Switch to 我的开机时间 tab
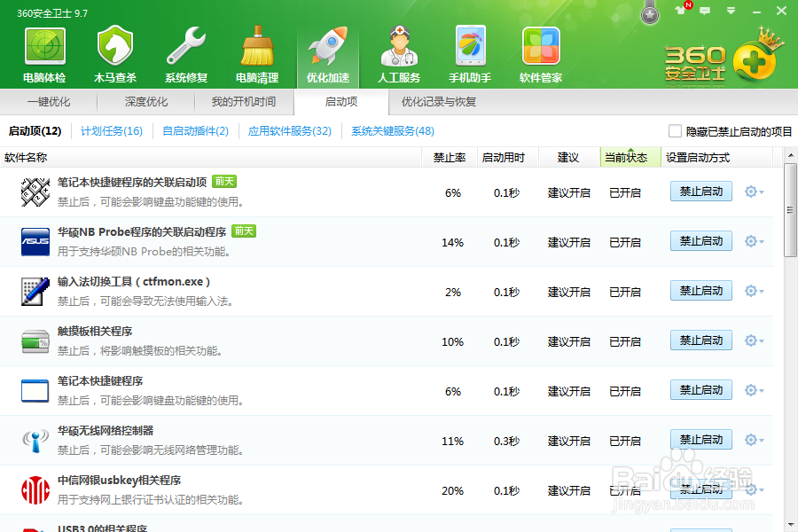This screenshot has width=798, height=532. [x=244, y=102]
